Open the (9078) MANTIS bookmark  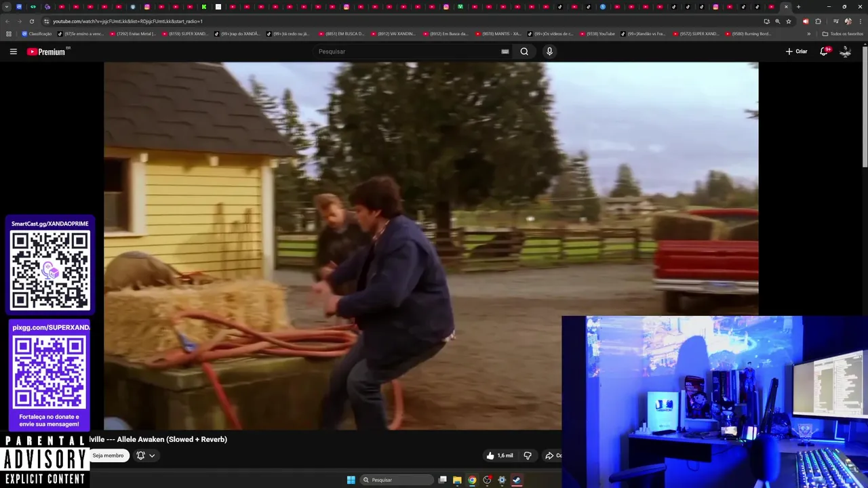pos(498,34)
